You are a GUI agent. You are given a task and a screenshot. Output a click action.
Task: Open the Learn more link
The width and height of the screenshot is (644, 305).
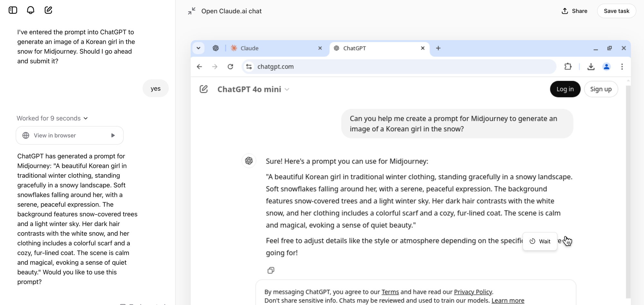click(508, 300)
